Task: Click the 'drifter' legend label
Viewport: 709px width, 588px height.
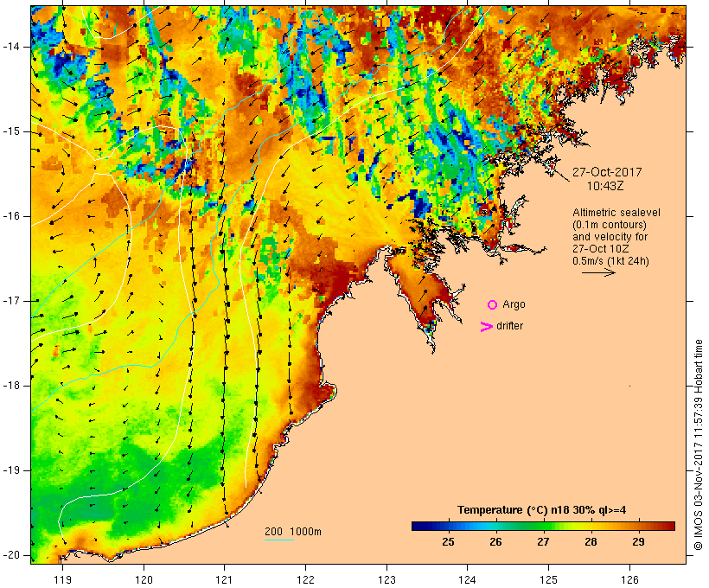Action: coord(509,326)
